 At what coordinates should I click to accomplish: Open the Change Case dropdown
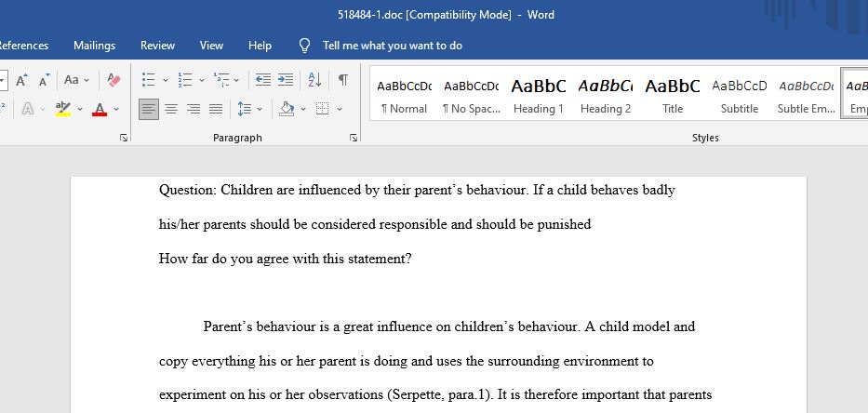(x=76, y=80)
